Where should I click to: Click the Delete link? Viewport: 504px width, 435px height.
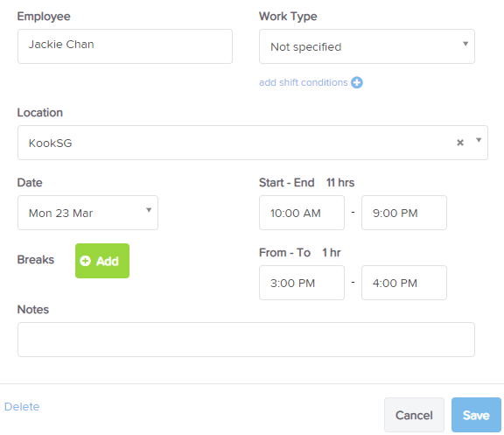22,407
